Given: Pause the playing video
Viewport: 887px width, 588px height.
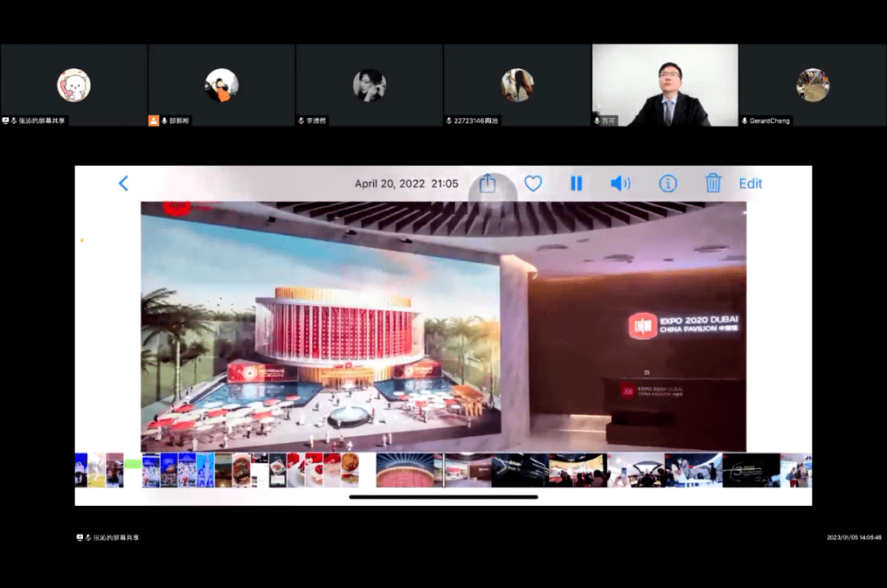Looking at the screenshot, I should click(576, 183).
